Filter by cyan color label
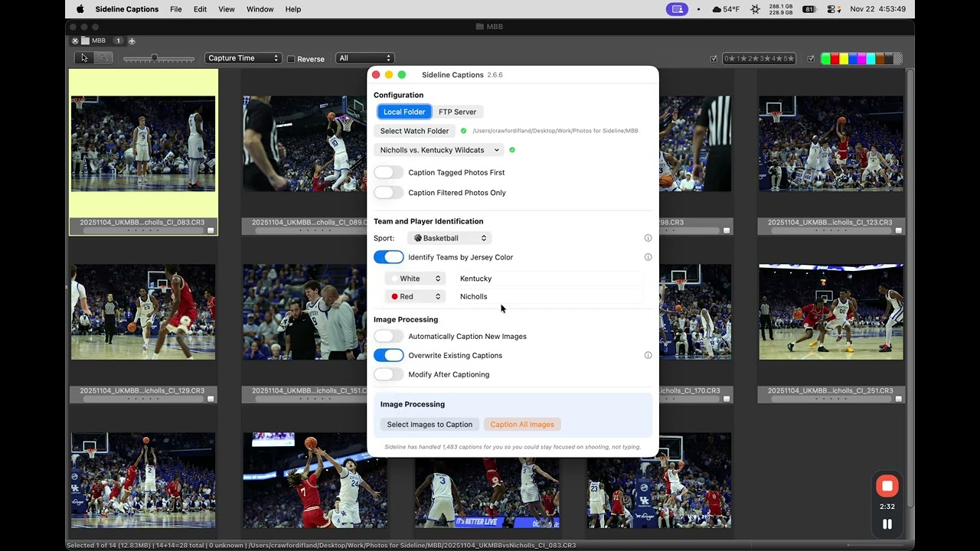This screenshot has width=980, height=551. pyautogui.click(x=871, y=58)
